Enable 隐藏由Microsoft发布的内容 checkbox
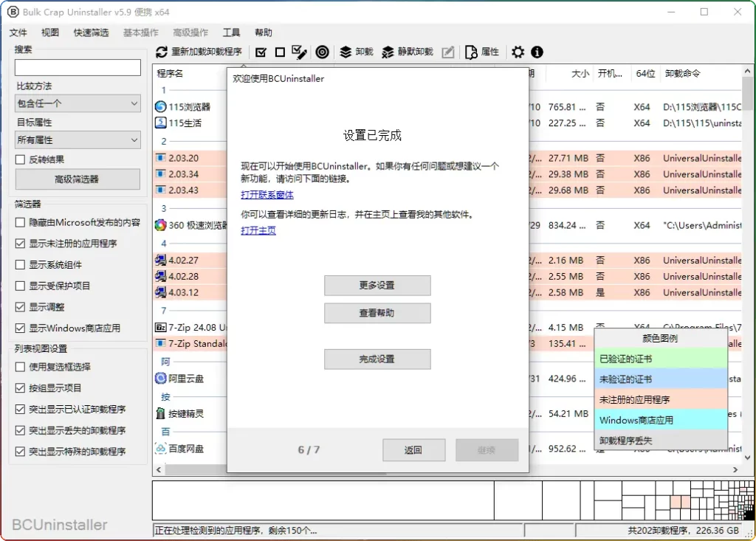The height and width of the screenshot is (541, 756). click(20, 222)
